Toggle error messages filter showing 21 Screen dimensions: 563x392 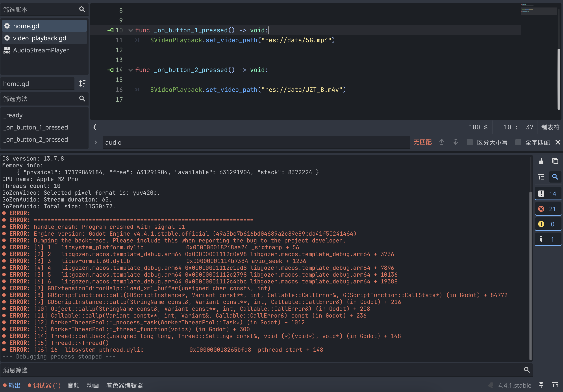pos(548,209)
